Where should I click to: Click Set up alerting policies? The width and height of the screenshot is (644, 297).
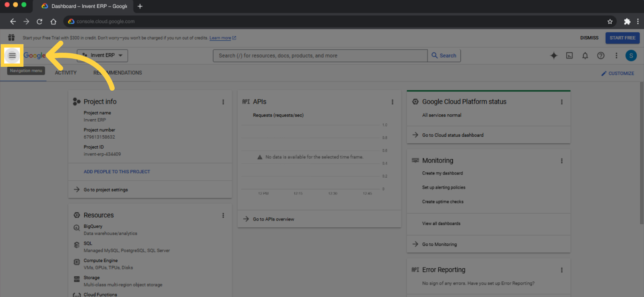444,187
